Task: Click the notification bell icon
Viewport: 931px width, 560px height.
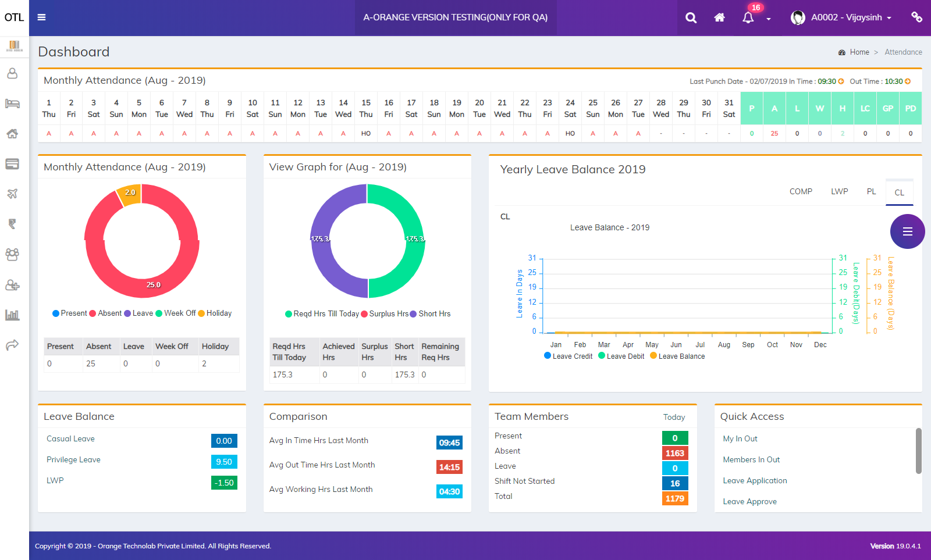Action: (747, 17)
